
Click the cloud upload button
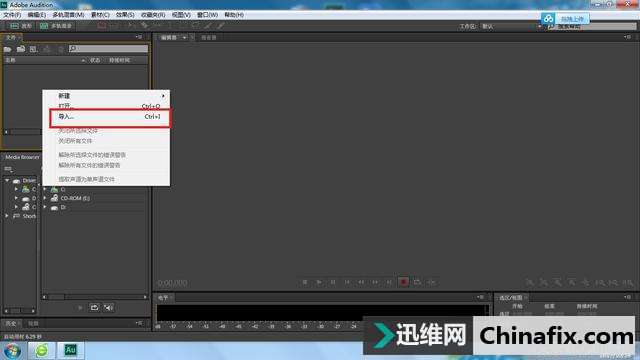(565, 19)
